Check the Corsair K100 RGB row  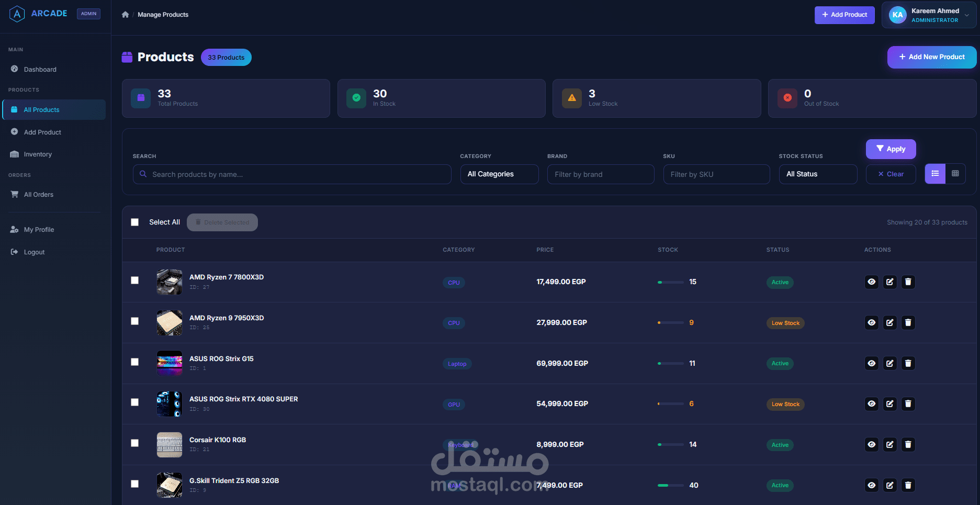(135, 443)
